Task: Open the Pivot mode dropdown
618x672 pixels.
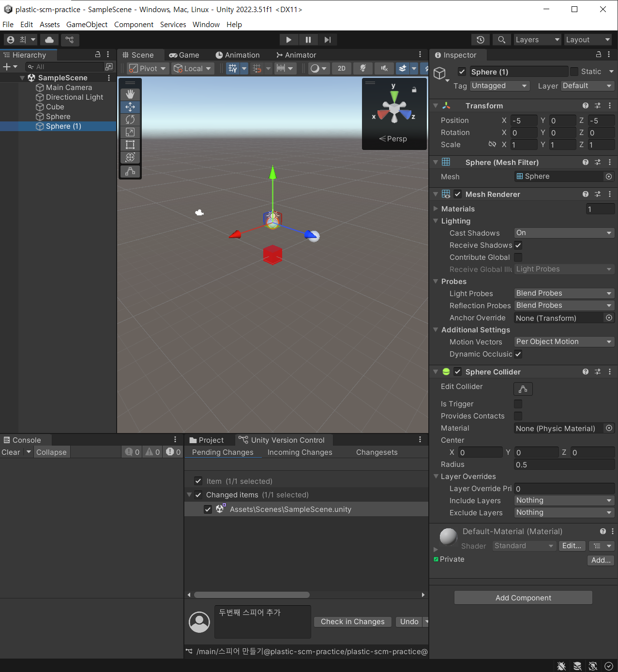Action: tap(148, 68)
